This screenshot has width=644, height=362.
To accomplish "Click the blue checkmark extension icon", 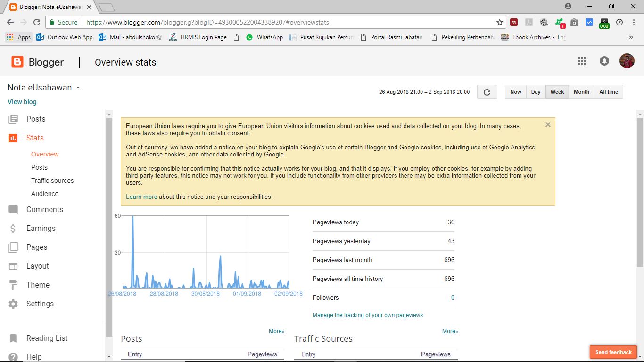I will click(589, 22).
